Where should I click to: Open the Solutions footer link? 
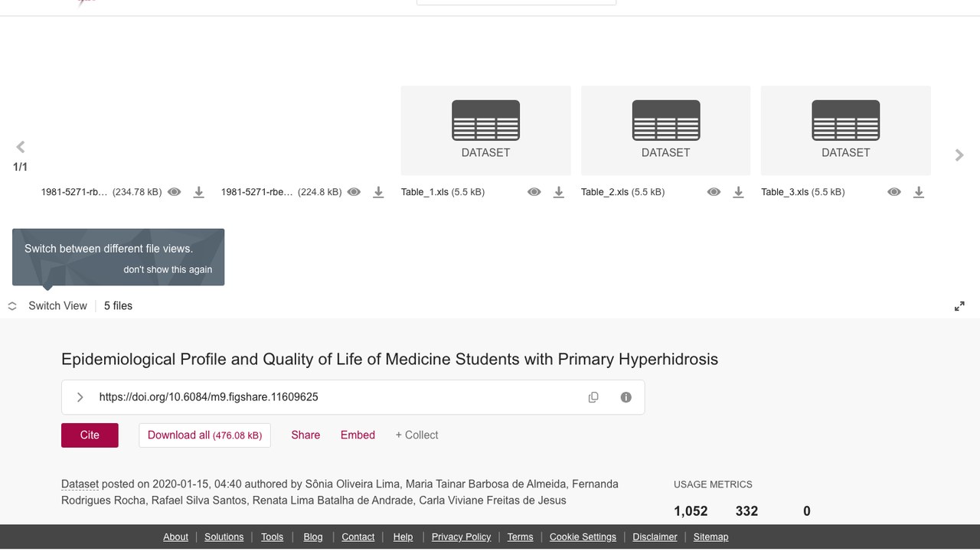point(224,537)
